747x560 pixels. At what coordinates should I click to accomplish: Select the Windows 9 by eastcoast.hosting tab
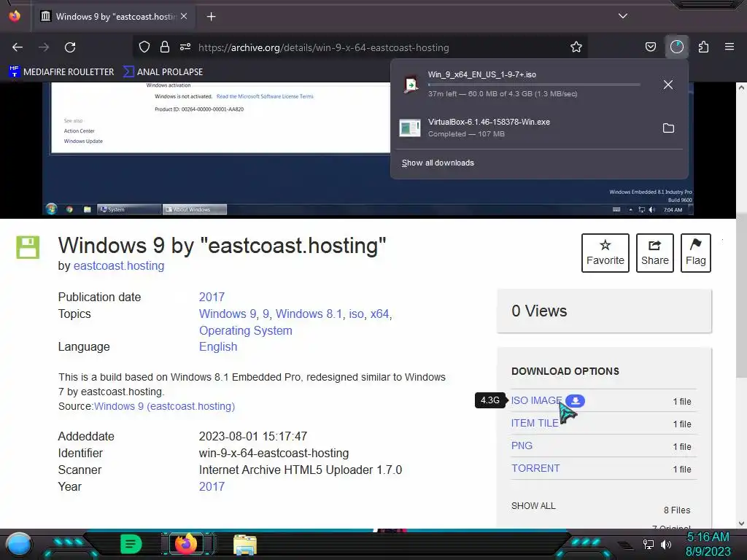(113, 17)
